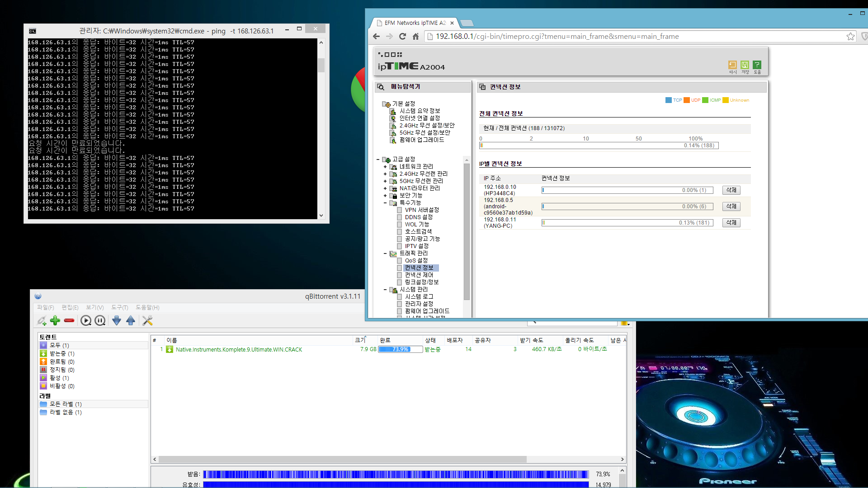Open 컨넥션 제어 link
Screen dimensions: 868x488
pyautogui.click(x=419, y=275)
